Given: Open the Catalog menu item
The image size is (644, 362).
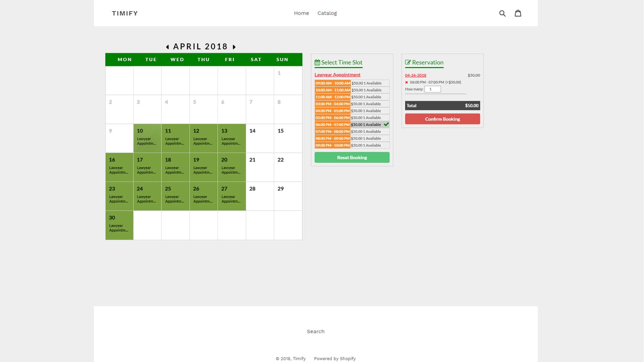Looking at the screenshot, I should (327, 13).
